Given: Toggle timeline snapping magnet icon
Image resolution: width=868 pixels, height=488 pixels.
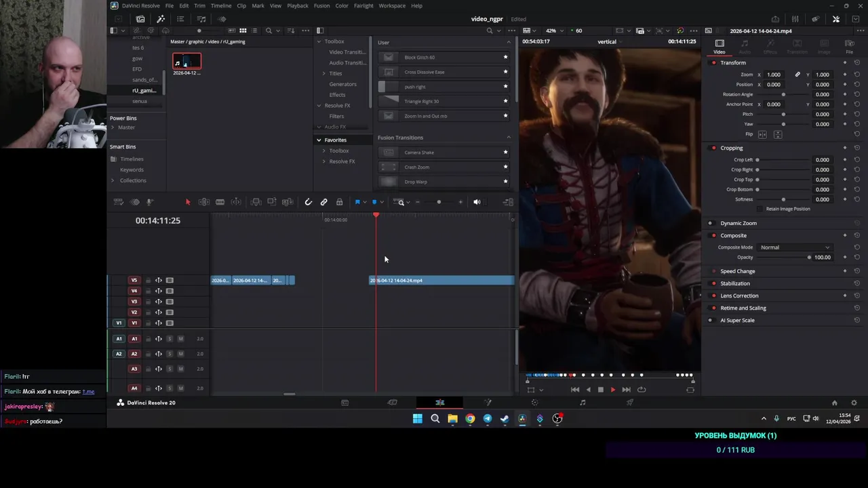Looking at the screenshot, I should point(308,202).
